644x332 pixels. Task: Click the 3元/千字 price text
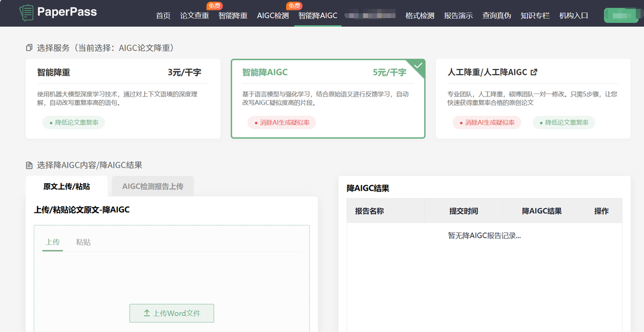[x=185, y=72]
